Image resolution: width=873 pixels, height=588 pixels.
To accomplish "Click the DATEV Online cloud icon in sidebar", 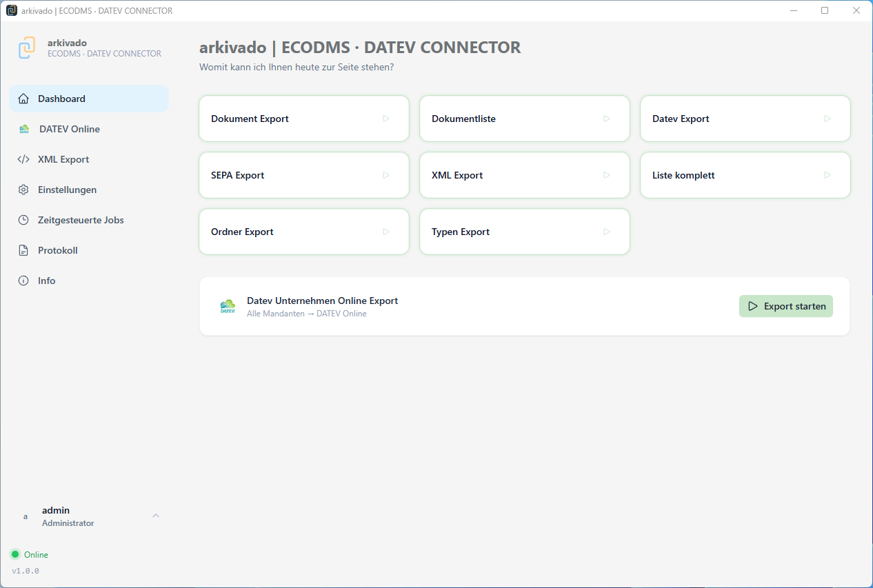I will pos(24,129).
